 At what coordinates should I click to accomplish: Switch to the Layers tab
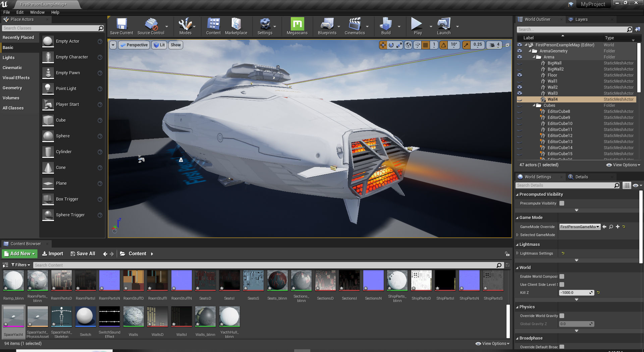point(581,19)
